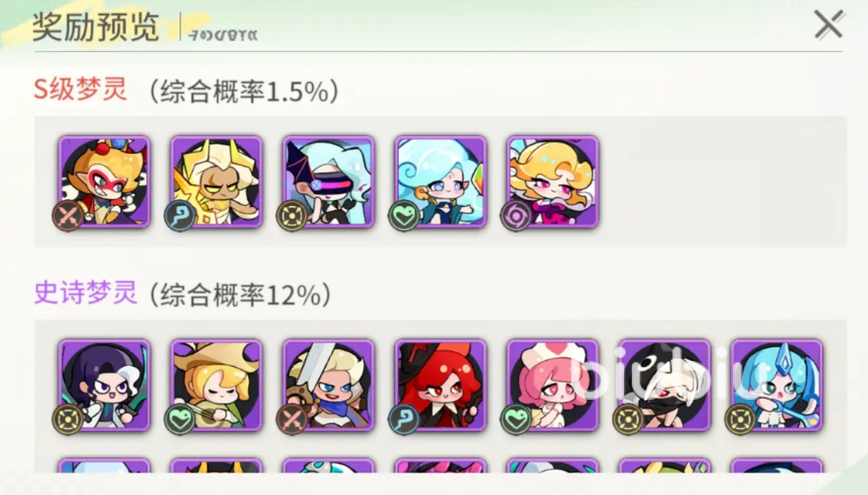Screen dimensions: 868x495
Task: Select the red-haired witch epic character
Action: click(441, 385)
